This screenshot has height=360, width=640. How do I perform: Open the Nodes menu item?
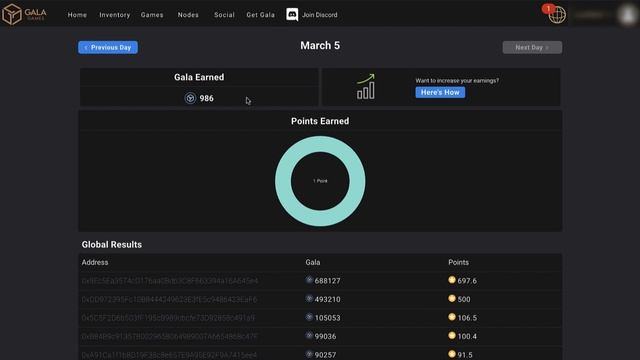click(188, 15)
